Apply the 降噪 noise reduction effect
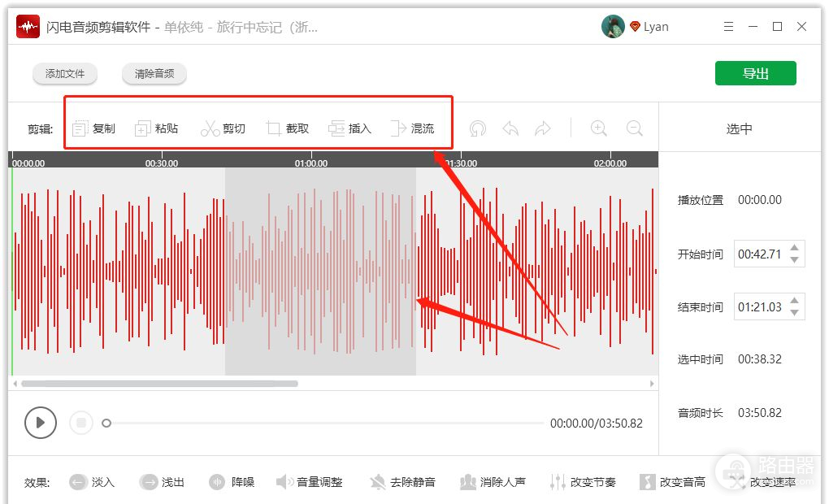 232,482
